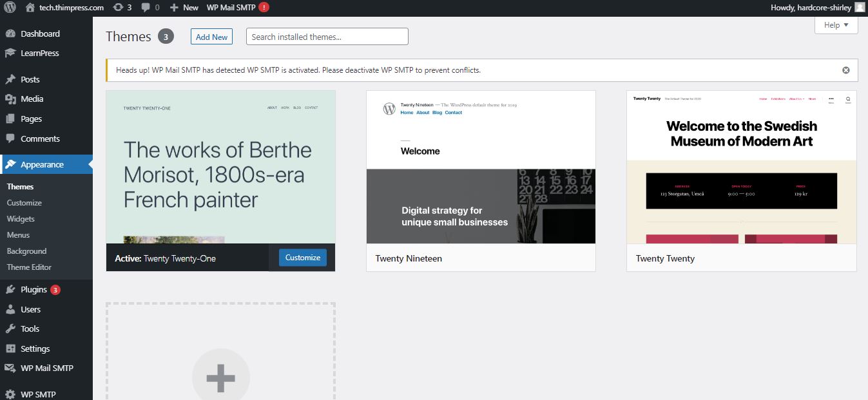Click the Media icon in sidebar

[10, 99]
